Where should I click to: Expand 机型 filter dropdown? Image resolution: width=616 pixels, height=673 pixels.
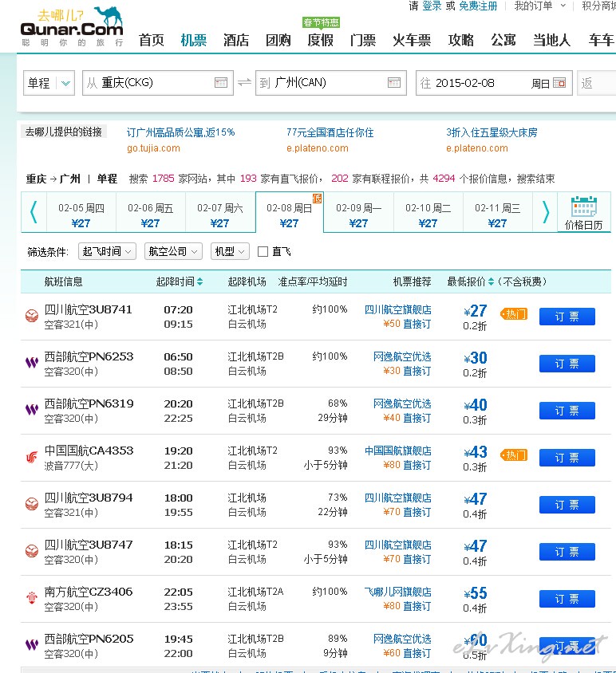[230, 251]
